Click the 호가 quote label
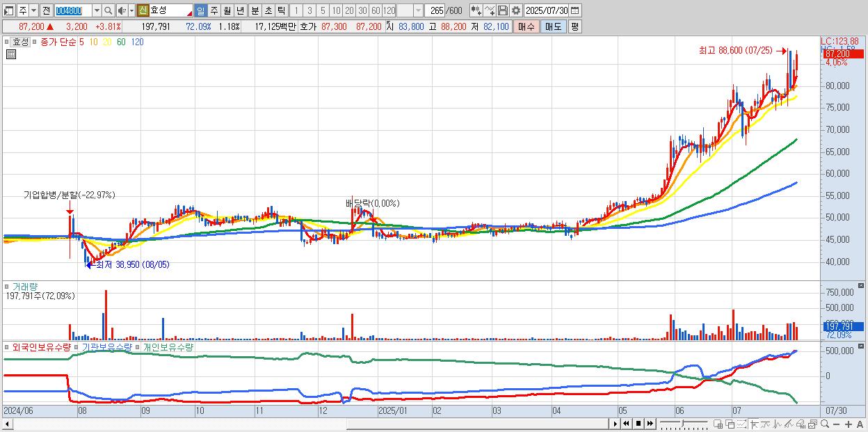The height and width of the screenshot is (432, 868). (307, 26)
